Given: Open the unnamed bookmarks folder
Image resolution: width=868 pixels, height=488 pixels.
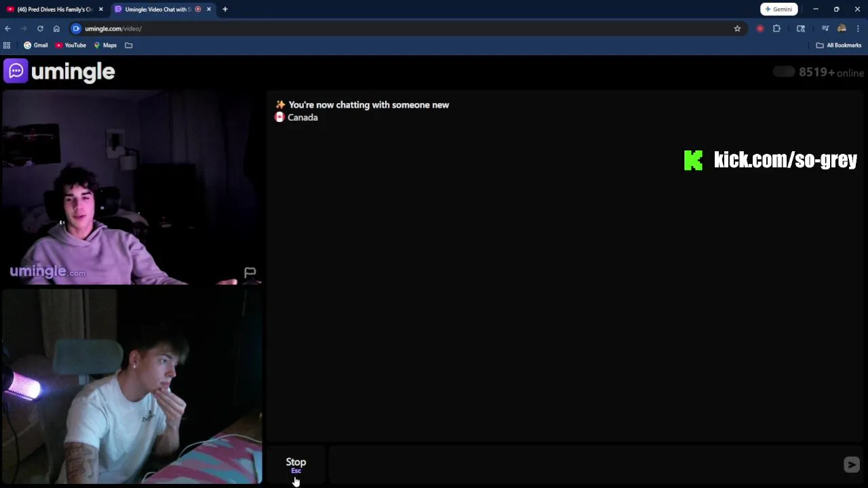Looking at the screenshot, I should tap(129, 45).
